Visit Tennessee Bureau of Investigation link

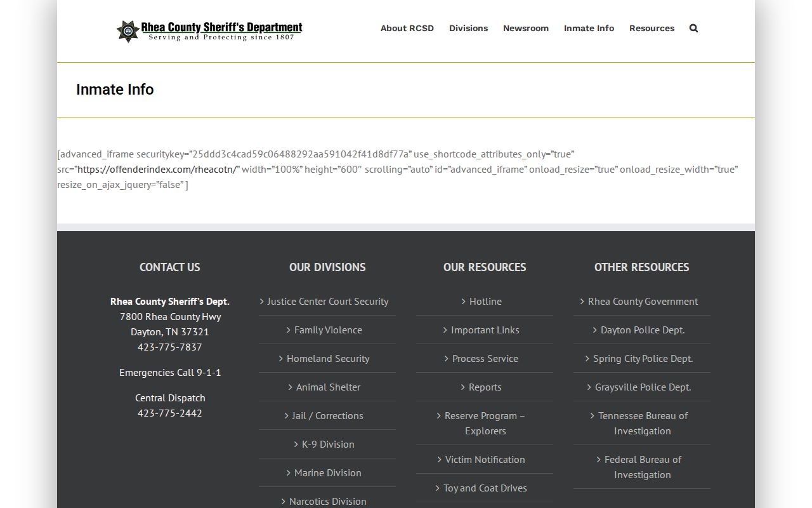(x=643, y=424)
